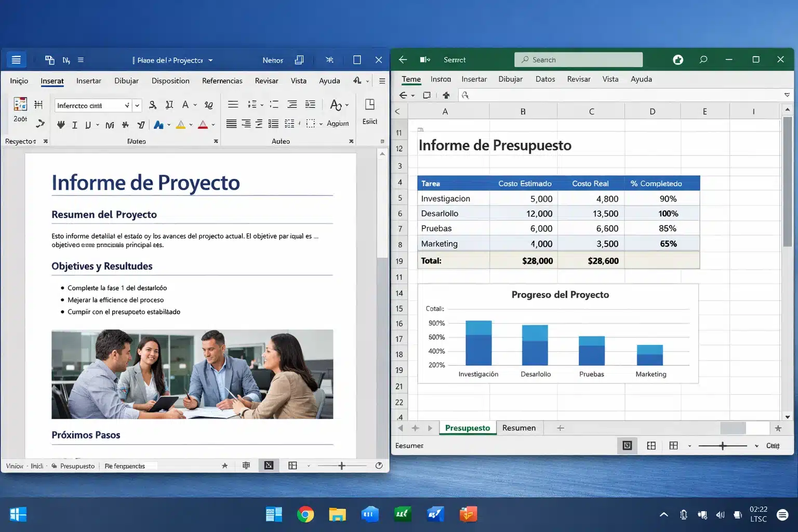Click inside the Excel Search box
Viewport: 798px width, 532px height.
click(578, 59)
